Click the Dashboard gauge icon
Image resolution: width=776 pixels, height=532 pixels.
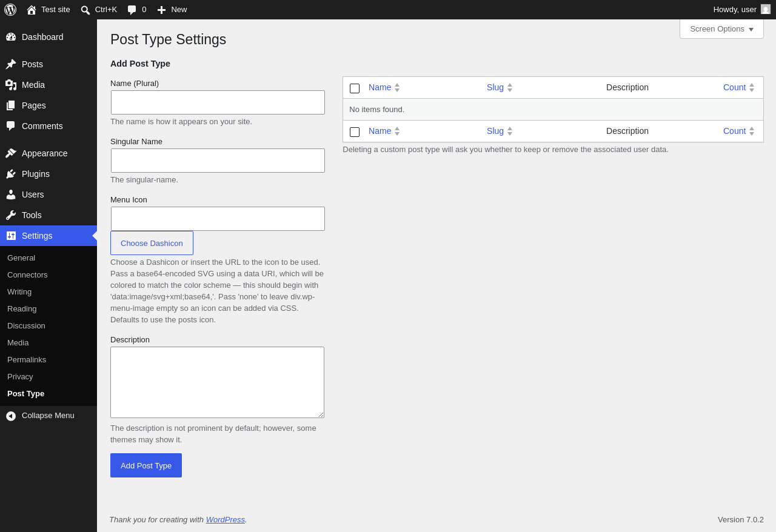tap(11, 37)
